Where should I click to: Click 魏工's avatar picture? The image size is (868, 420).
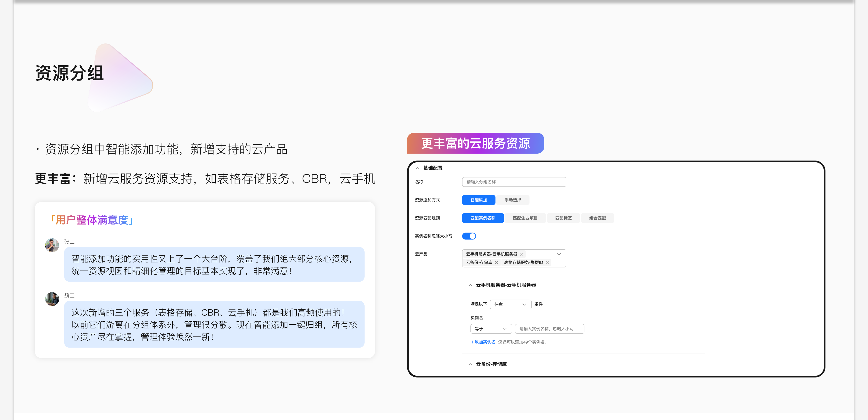pos(52,299)
